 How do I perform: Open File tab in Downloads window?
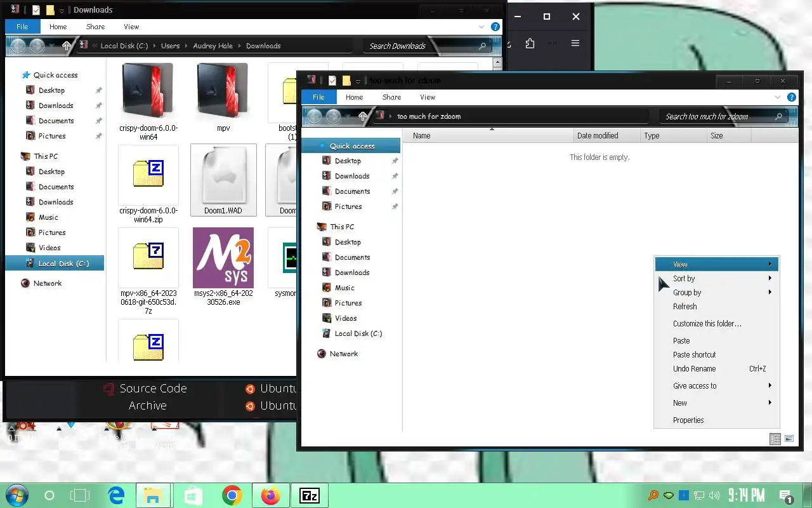coord(22,27)
